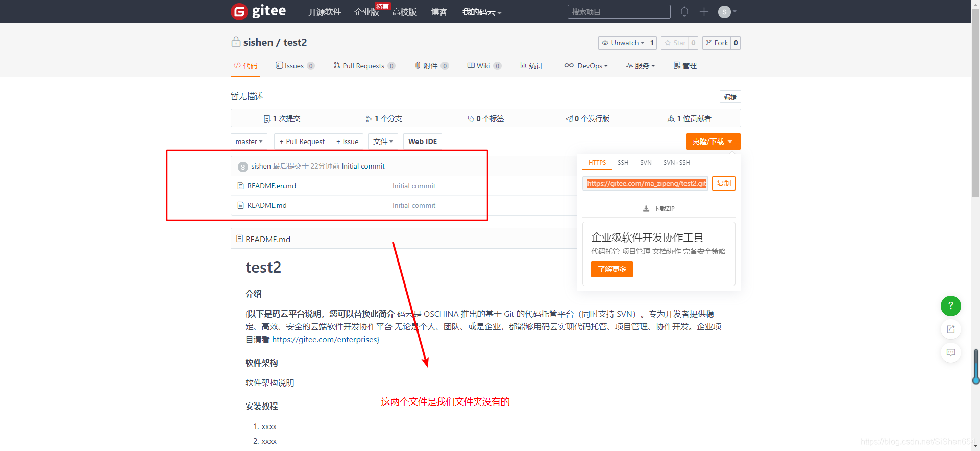Open the sishen owner link
This screenshot has width=980, height=451.
pyautogui.click(x=258, y=42)
